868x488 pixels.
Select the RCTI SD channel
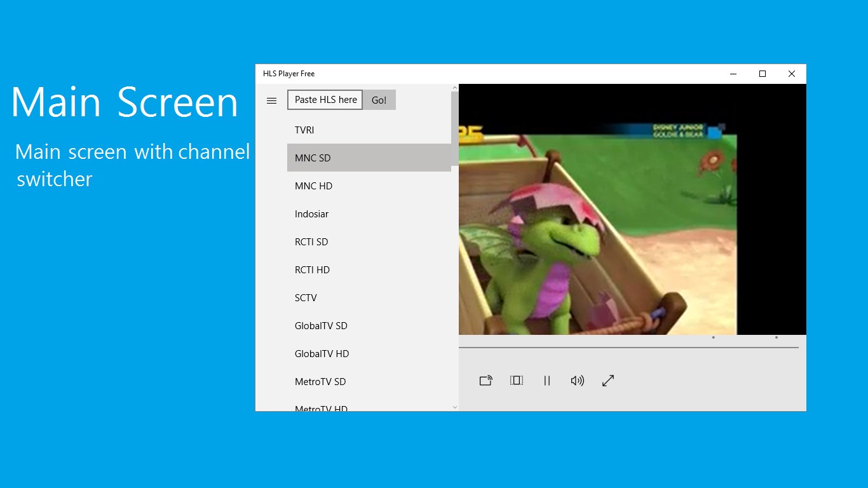click(x=369, y=241)
